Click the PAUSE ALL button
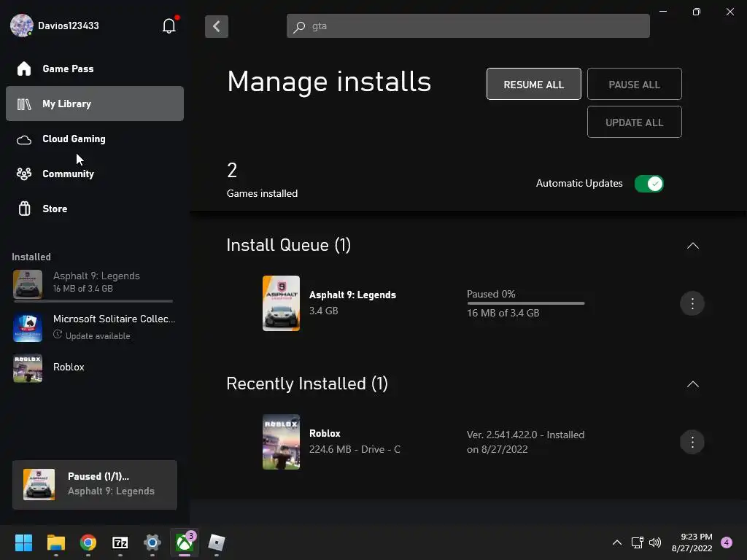 [x=634, y=85]
